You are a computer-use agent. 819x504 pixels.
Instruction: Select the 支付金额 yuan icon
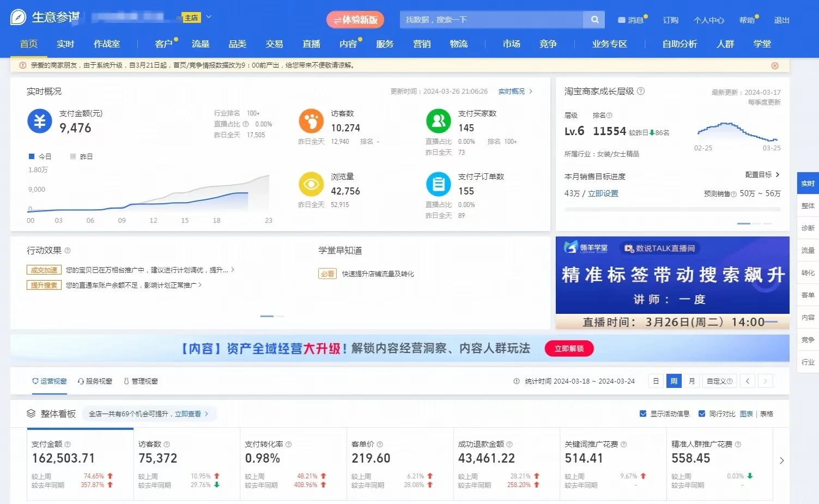[x=39, y=121]
